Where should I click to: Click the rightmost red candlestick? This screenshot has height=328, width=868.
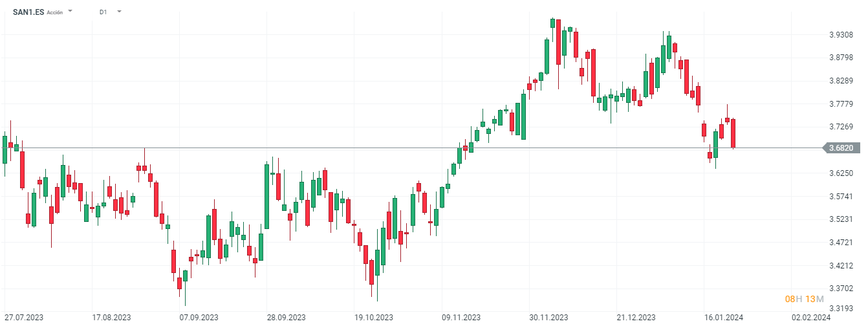733,133
